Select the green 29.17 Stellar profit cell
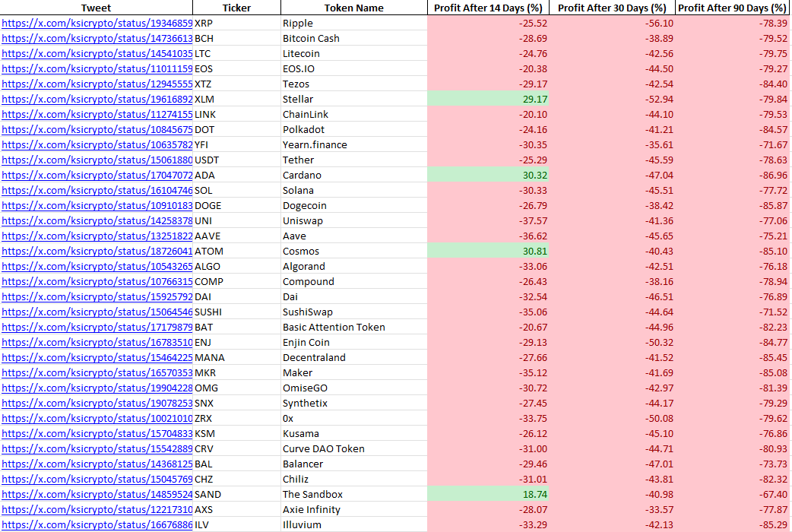Screen dimensions: 792x532 pos(488,99)
